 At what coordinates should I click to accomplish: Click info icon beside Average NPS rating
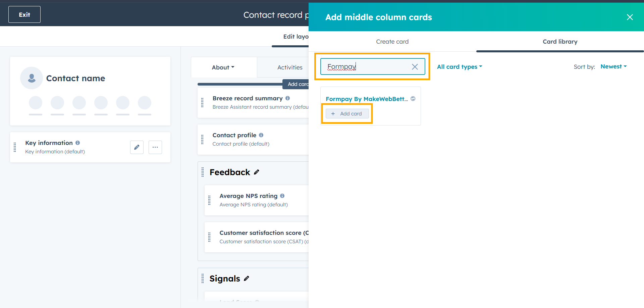282,196
